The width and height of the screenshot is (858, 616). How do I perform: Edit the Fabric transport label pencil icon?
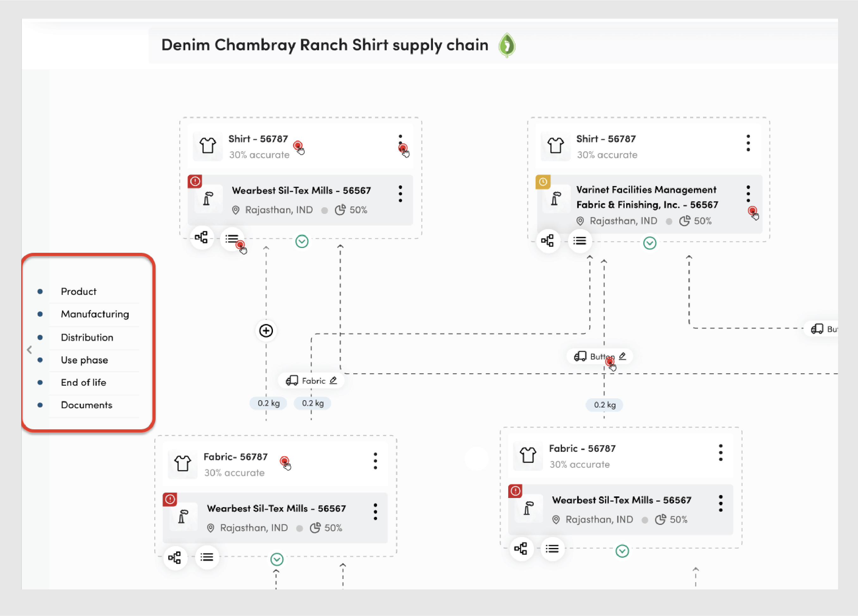click(x=333, y=380)
